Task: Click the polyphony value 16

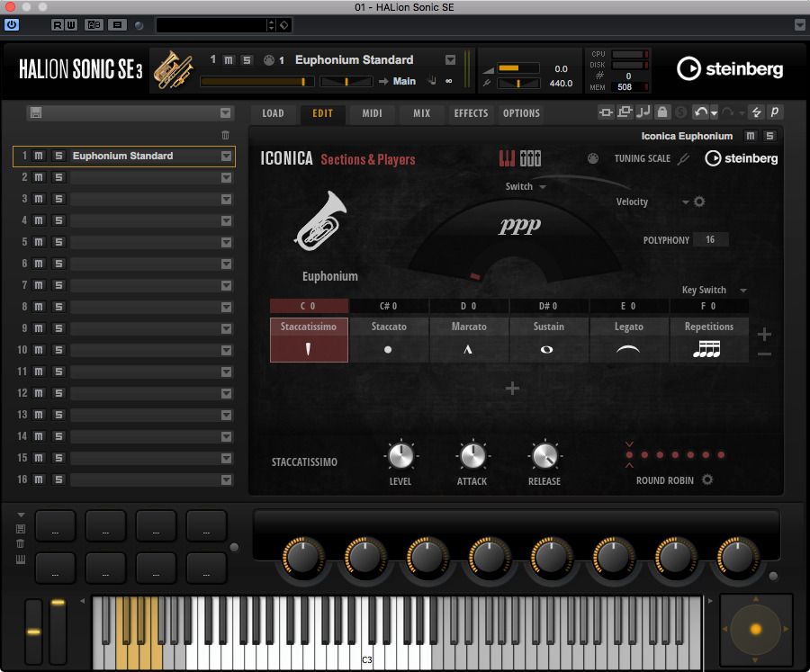Action: [710, 239]
